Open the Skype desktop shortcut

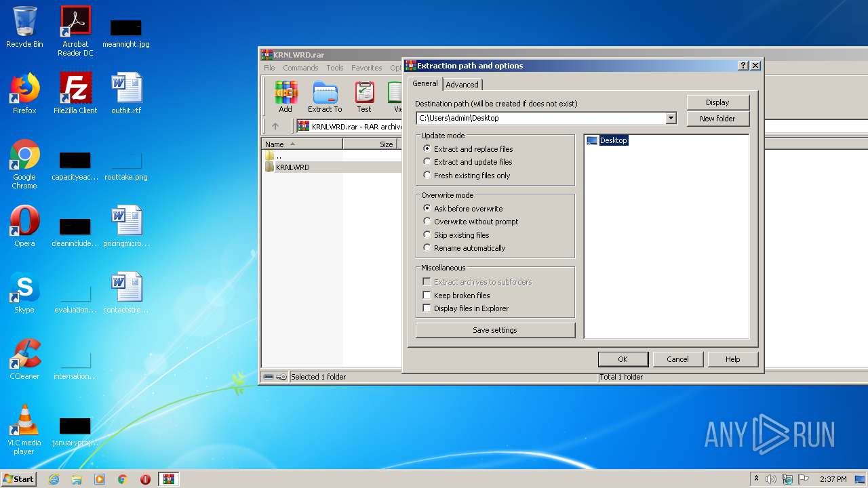pos(24,293)
